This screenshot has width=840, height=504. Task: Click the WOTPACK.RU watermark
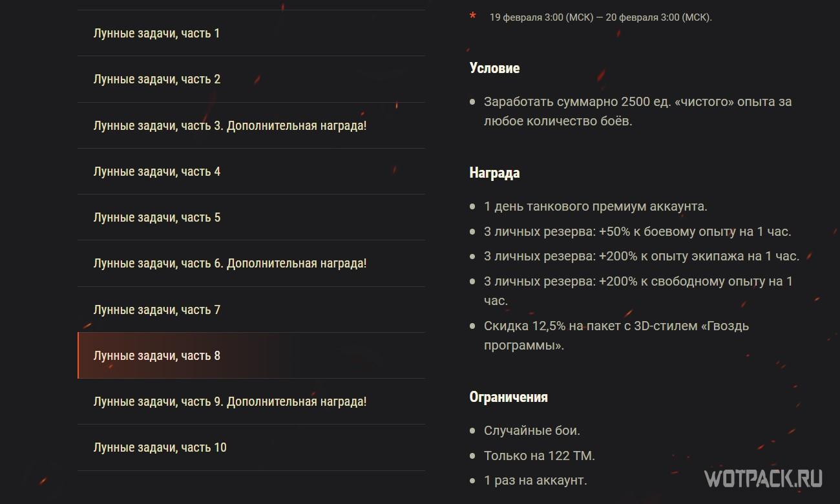(763, 479)
